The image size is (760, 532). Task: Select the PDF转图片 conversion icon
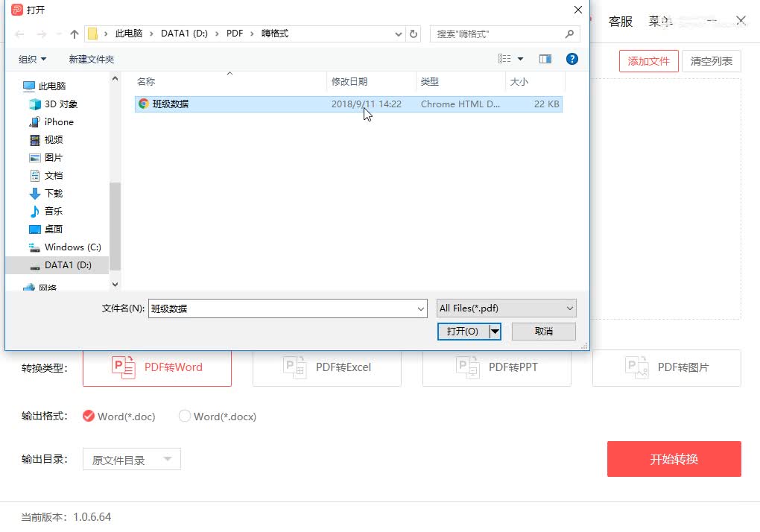[x=636, y=367]
